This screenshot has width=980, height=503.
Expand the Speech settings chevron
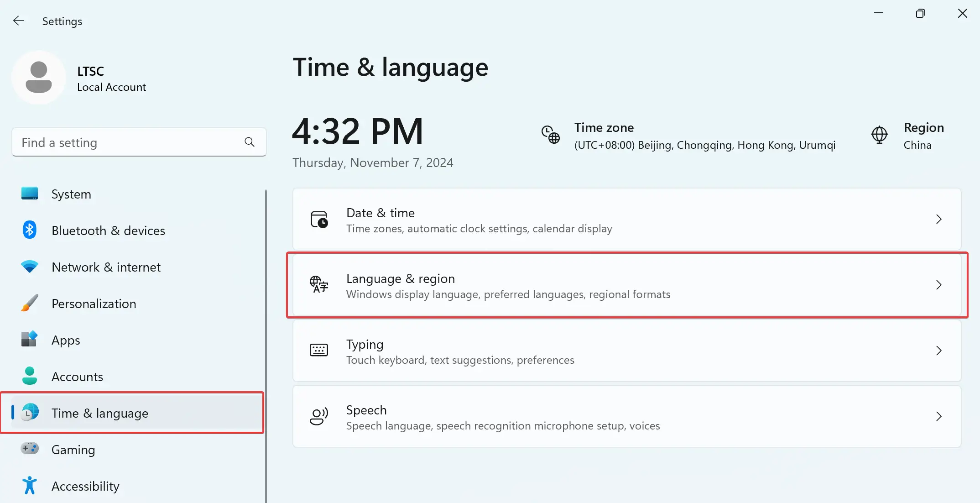pyautogui.click(x=938, y=416)
